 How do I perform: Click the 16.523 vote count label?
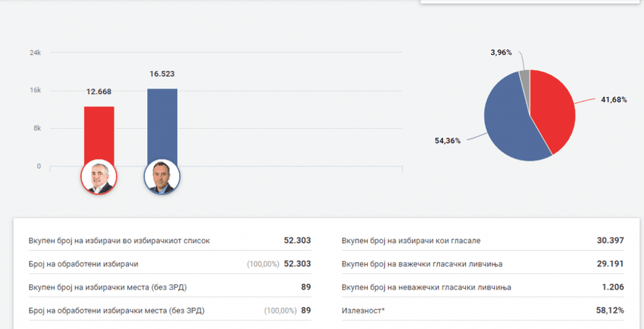click(162, 74)
